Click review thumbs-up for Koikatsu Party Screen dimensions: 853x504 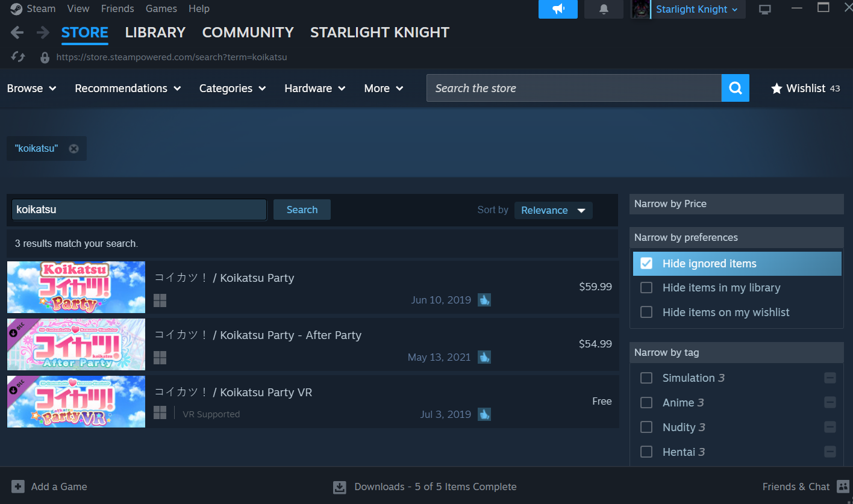484,300
